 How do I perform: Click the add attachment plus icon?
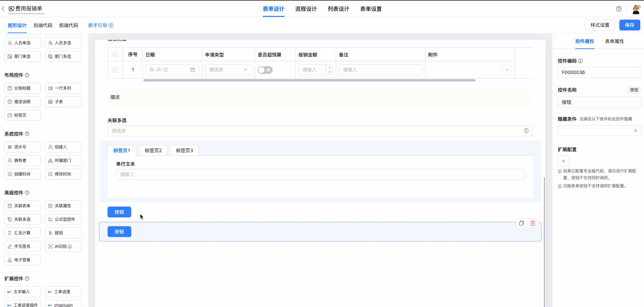[507, 70]
